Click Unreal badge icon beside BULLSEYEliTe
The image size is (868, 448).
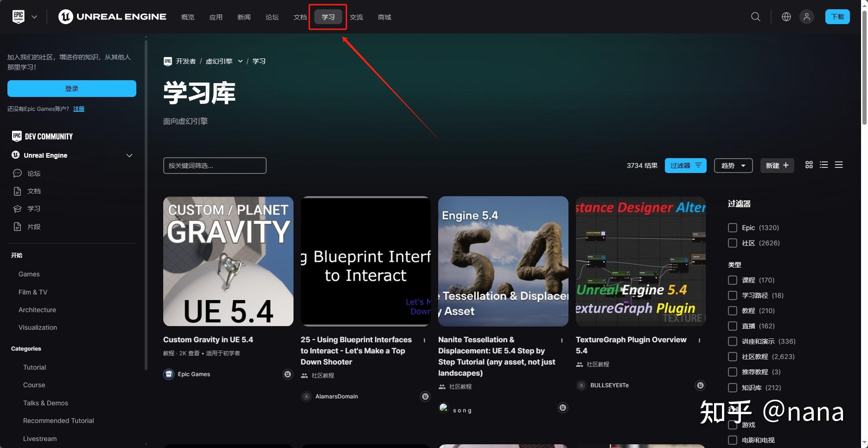coord(700,385)
